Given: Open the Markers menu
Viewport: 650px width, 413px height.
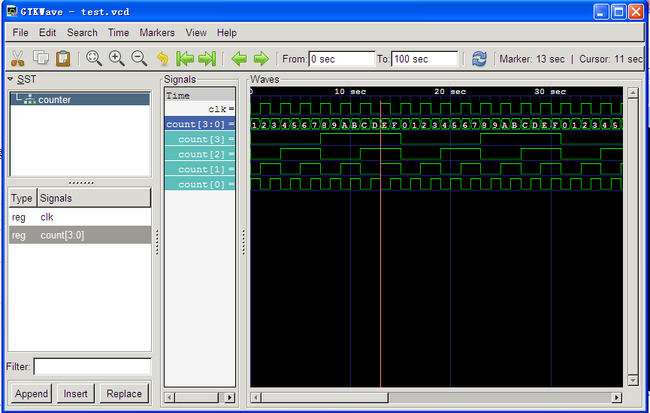Looking at the screenshot, I should [x=157, y=32].
